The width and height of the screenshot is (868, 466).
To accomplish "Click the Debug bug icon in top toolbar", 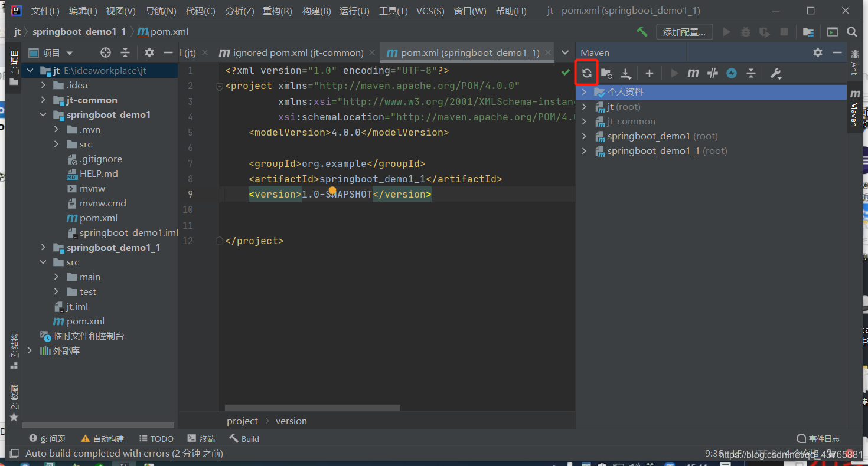I will pyautogui.click(x=746, y=32).
